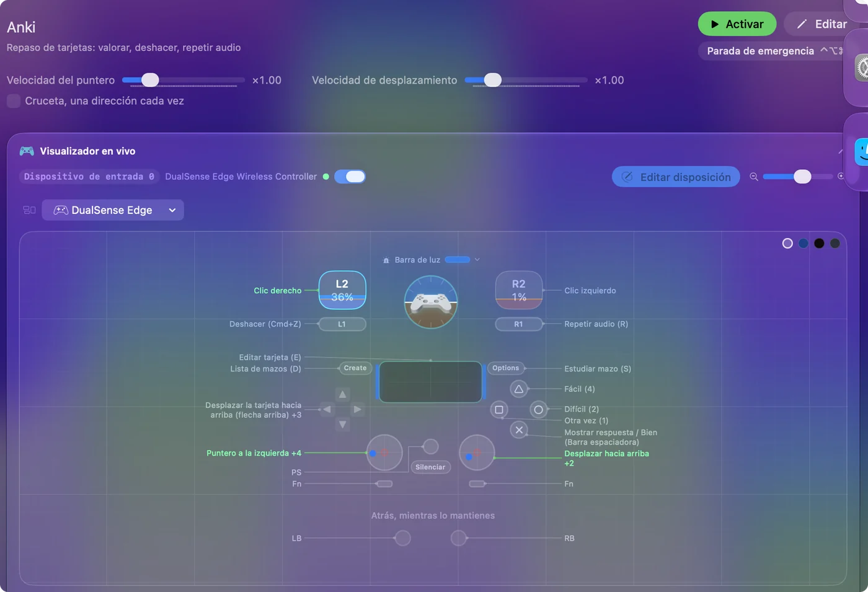
Task: Select the R1 bumper button
Action: pyautogui.click(x=519, y=324)
